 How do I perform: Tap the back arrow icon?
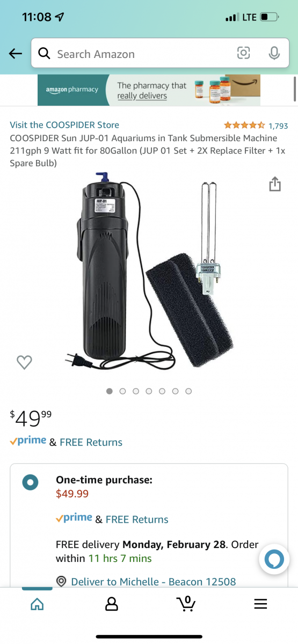click(16, 54)
